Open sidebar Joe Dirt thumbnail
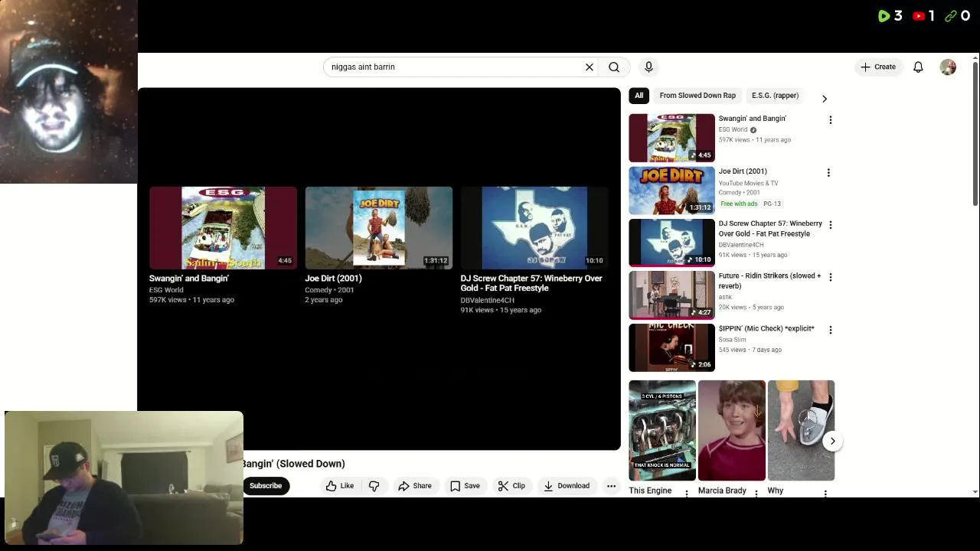This screenshot has height=551, width=980. click(671, 191)
